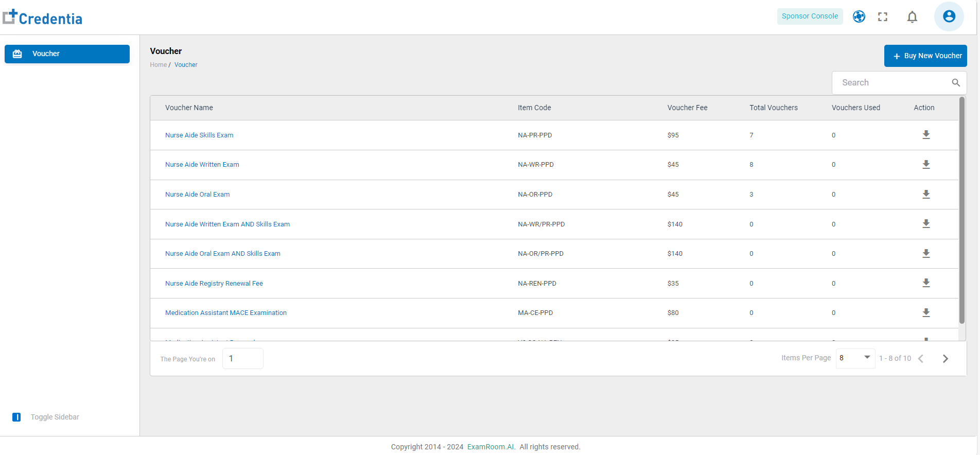Screen dimensions: 980x455
Task: Go to next page arrow
Action: (945, 359)
